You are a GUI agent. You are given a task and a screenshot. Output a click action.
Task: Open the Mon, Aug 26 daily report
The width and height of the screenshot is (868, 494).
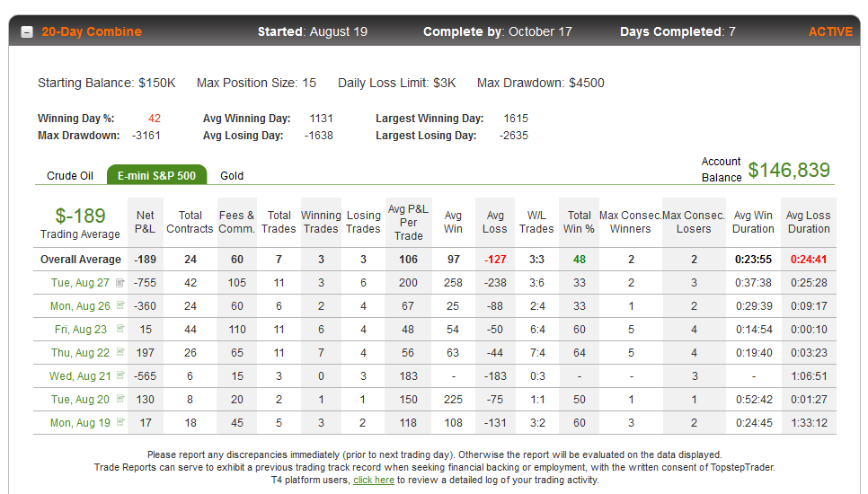[x=80, y=306]
